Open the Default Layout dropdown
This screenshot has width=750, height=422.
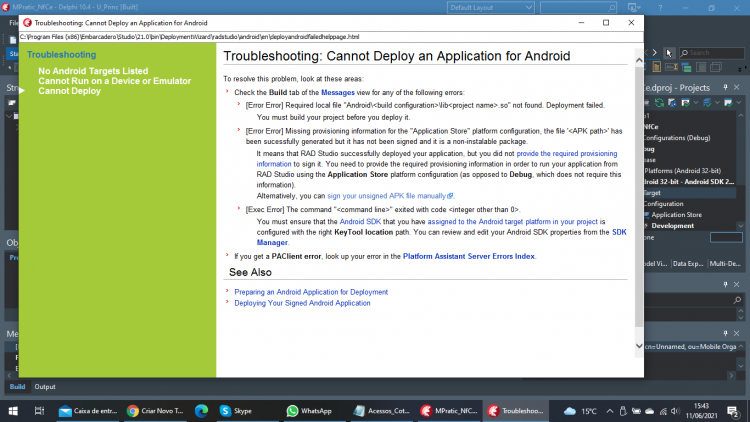[x=491, y=8]
